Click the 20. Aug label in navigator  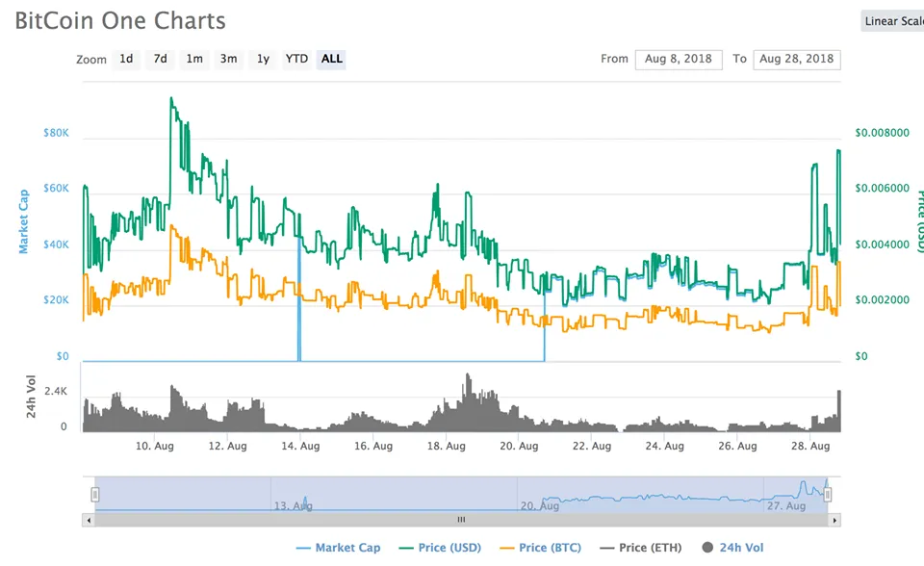tap(540, 506)
